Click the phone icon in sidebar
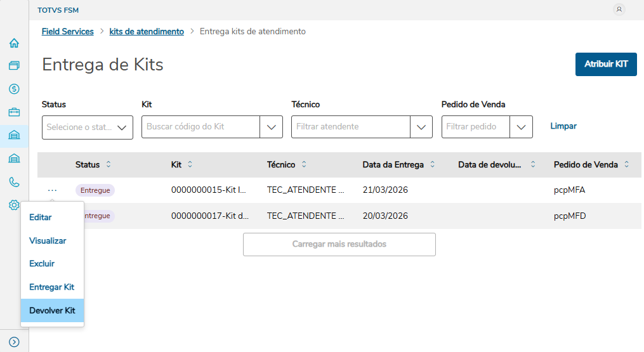Screen dimensions: 644x352 point(14,182)
